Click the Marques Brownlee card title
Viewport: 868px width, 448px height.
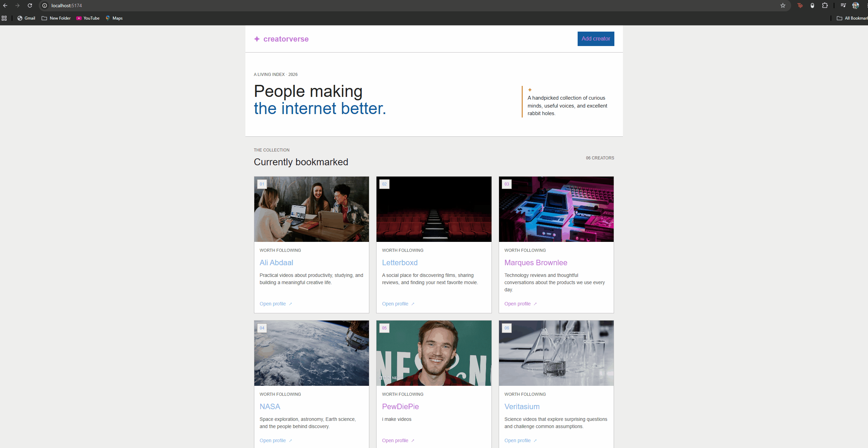(x=536, y=263)
